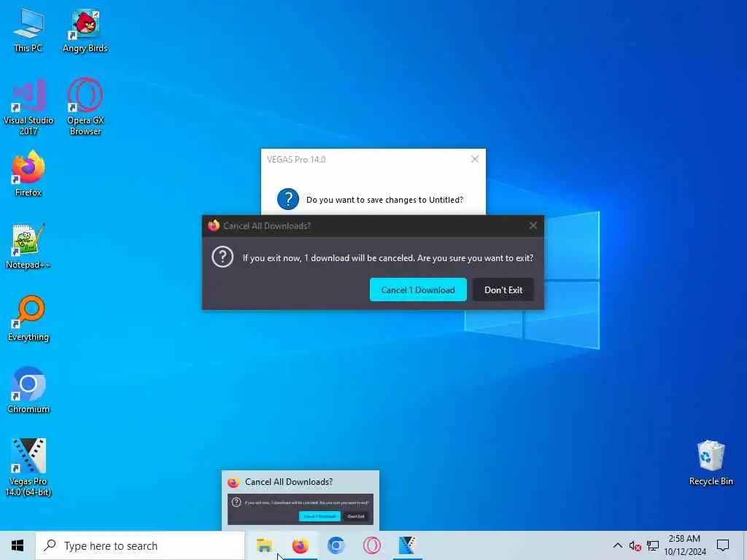This screenshot has height=560, width=747.
Task: Open File Explorer from taskbar
Action: point(264,545)
